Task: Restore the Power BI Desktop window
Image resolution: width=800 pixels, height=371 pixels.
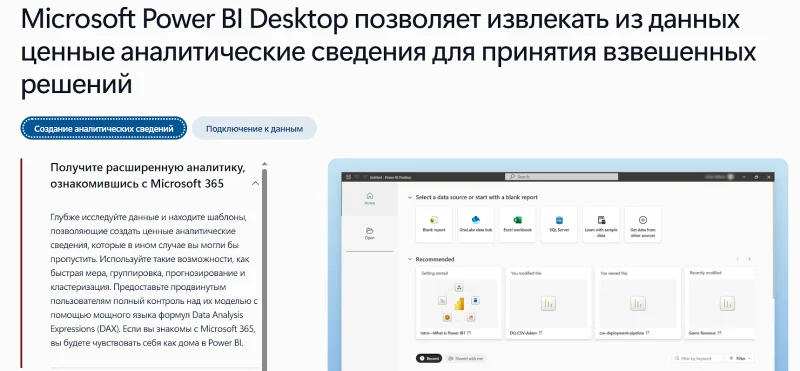Action: [756, 177]
